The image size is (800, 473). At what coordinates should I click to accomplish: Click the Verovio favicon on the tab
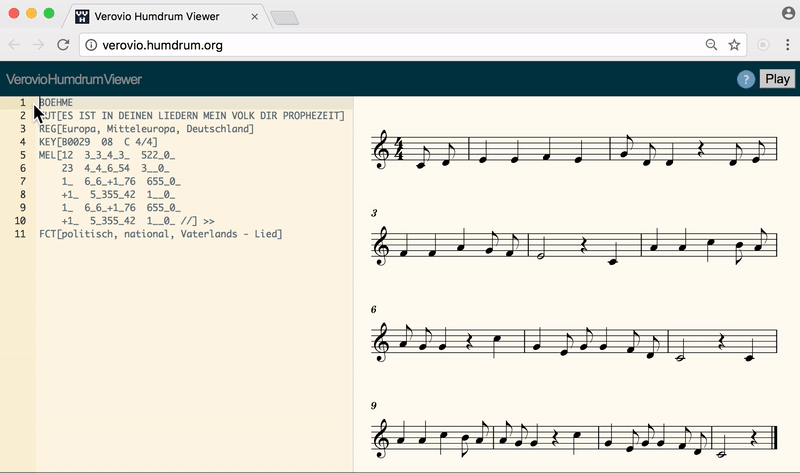[82, 17]
